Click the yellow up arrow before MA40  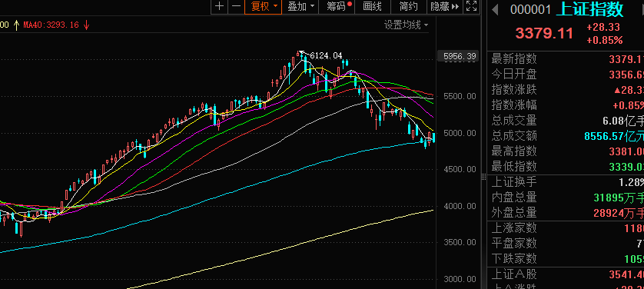coord(16,25)
